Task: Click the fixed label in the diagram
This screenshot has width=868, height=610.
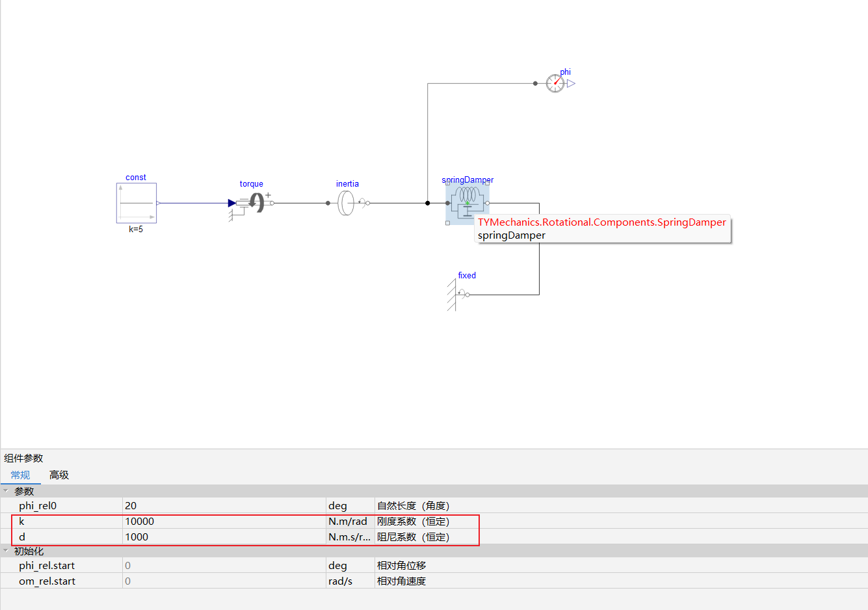Action: pyautogui.click(x=467, y=275)
